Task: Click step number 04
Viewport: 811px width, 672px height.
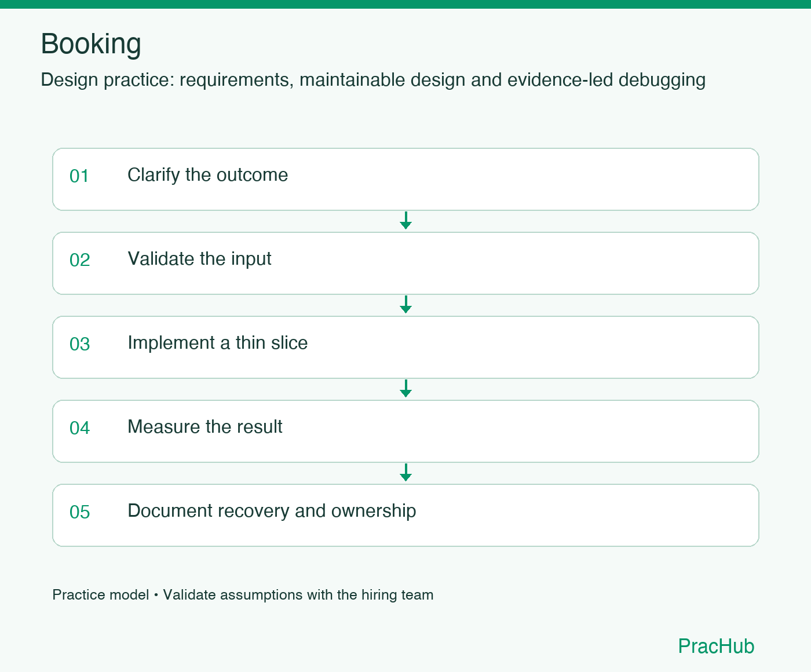Action: click(x=80, y=428)
